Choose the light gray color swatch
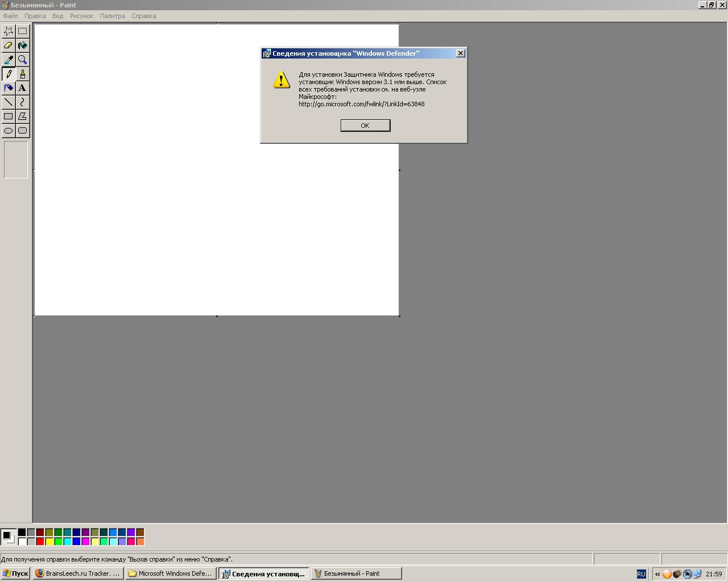 point(31,542)
